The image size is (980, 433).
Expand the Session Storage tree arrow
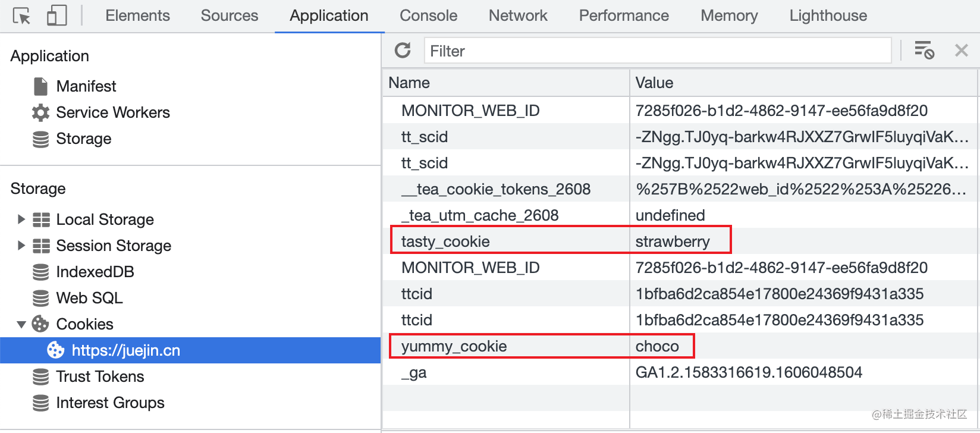tap(21, 246)
